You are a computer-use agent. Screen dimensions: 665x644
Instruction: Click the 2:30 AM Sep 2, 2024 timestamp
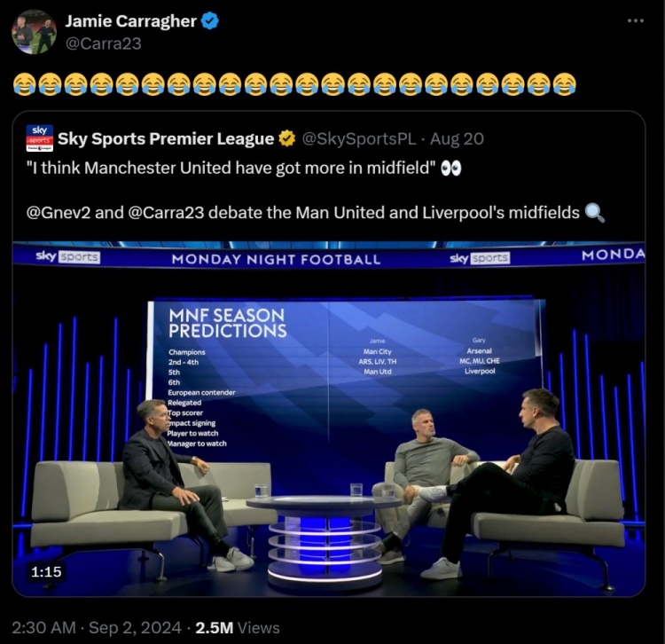97,627
